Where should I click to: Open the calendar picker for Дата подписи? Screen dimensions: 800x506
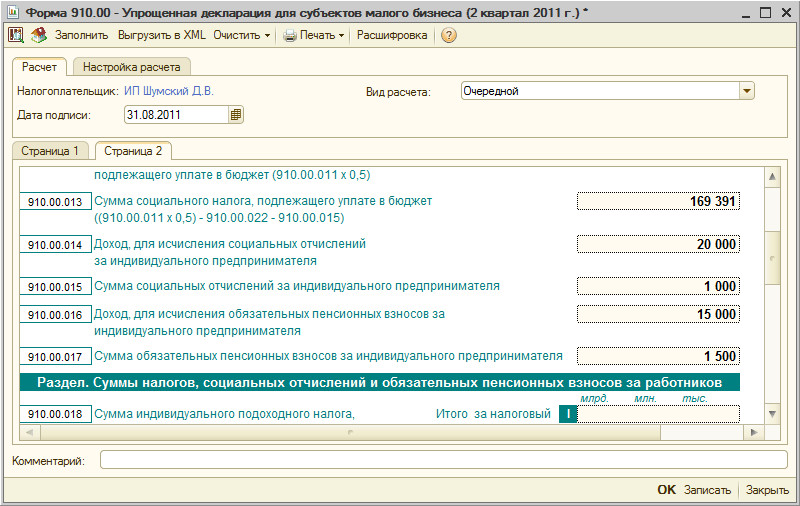236,115
